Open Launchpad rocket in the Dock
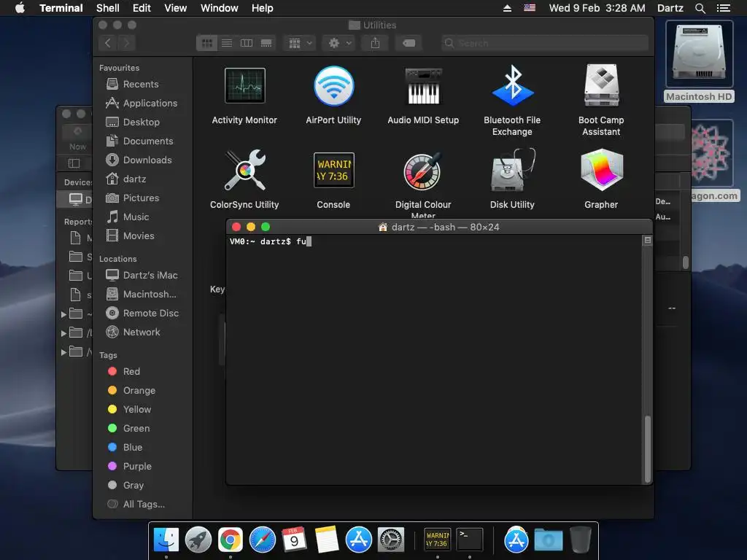 [198, 540]
